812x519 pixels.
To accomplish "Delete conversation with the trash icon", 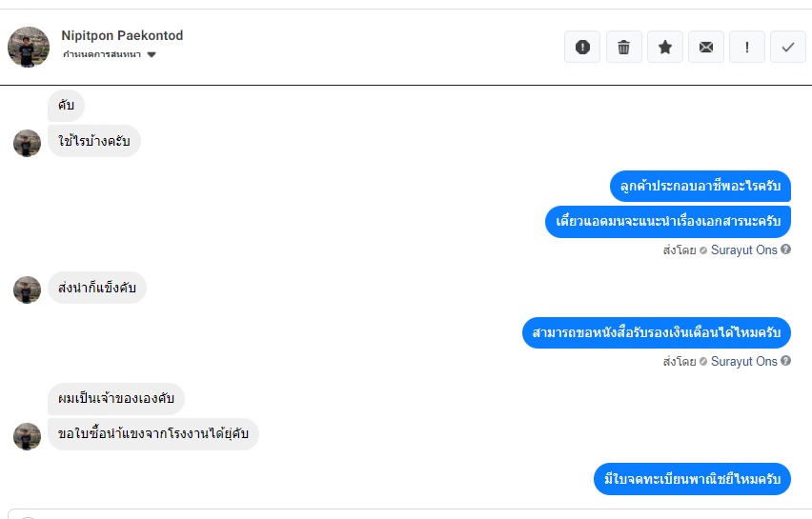I will 623,47.
